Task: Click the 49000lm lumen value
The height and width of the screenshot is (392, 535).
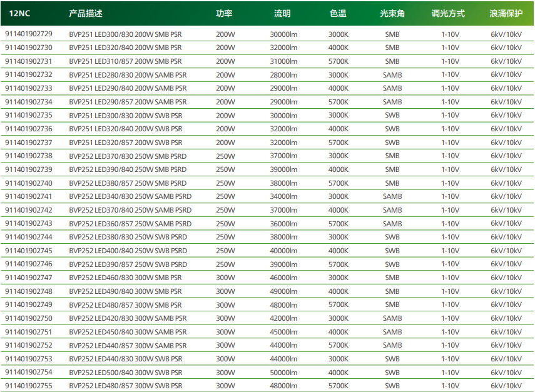Action: [283, 291]
